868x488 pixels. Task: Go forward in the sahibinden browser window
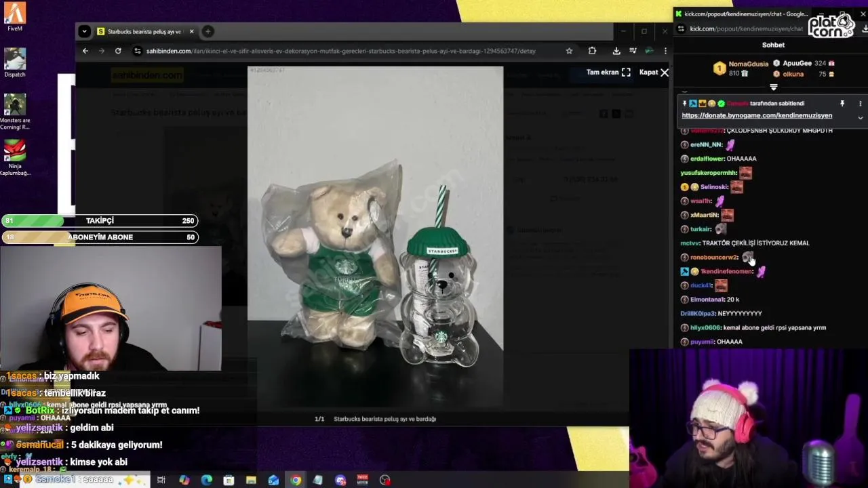[102, 51]
